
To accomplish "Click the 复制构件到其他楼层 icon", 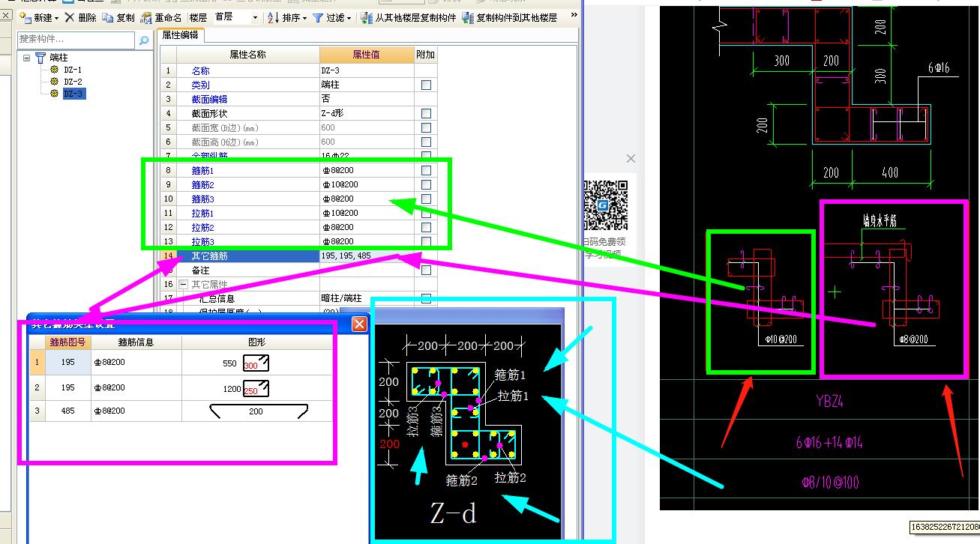I will point(468,17).
